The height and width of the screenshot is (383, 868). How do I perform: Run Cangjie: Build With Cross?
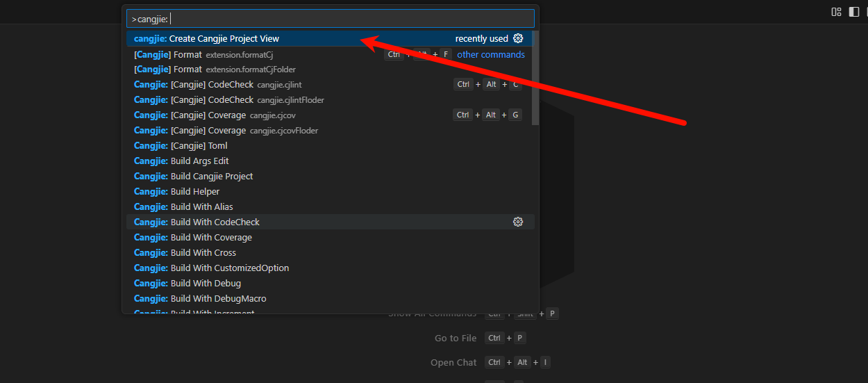coord(331,252)
